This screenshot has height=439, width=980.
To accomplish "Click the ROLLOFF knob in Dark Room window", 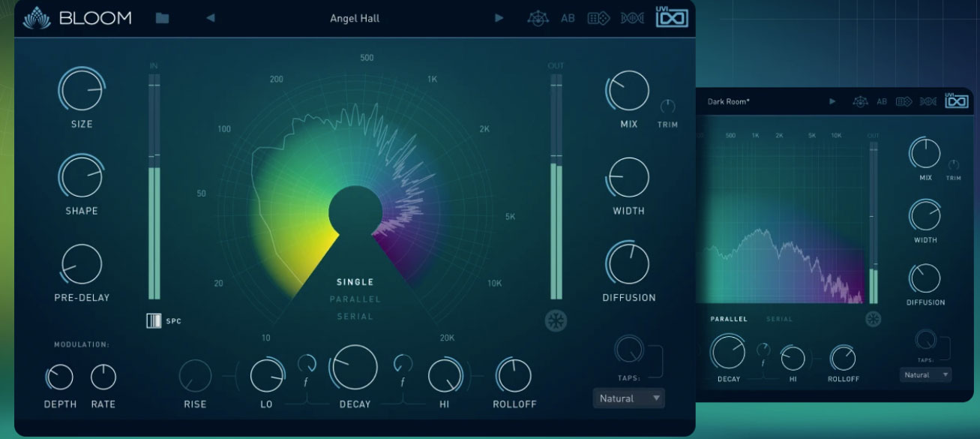I will (843, 358).
